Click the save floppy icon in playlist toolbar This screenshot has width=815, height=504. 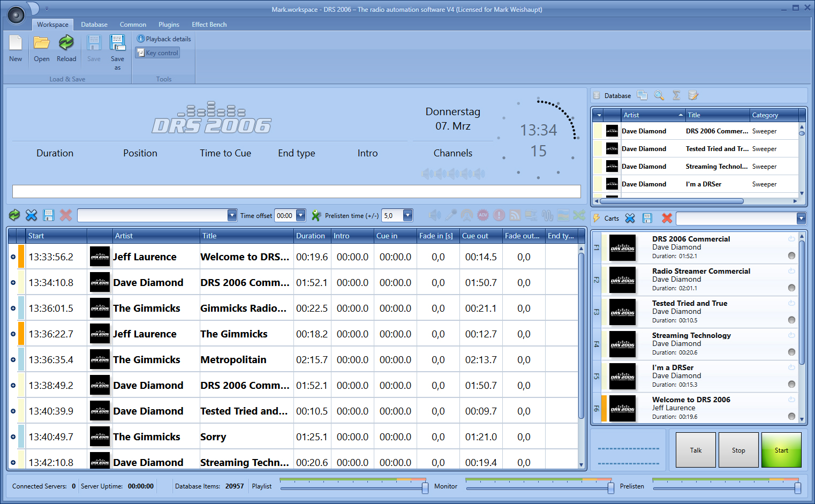coord(49,215)
